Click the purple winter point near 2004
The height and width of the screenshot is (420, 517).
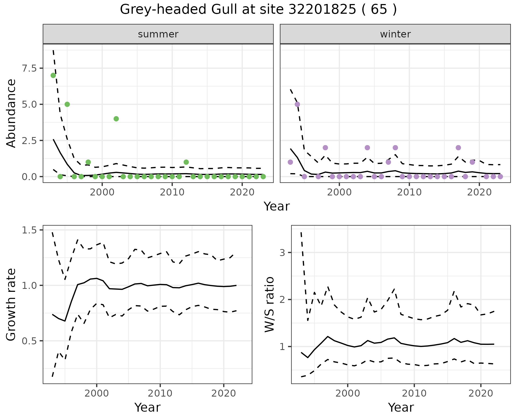coord(367,148)
